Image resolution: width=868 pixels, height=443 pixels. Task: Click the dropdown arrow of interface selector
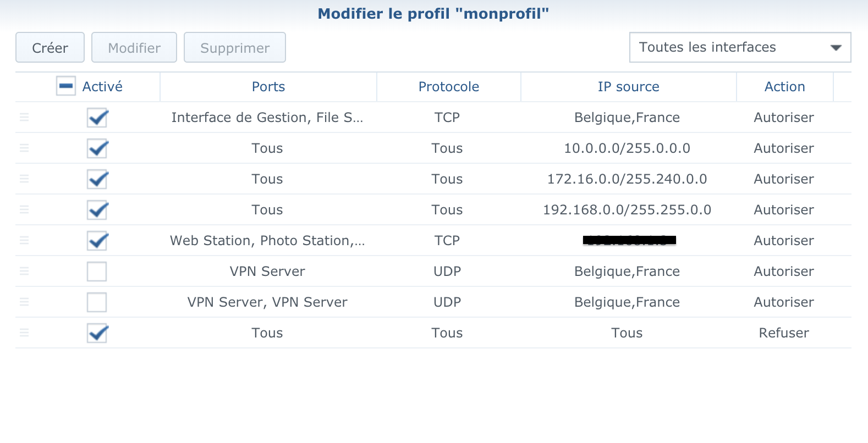836,48
